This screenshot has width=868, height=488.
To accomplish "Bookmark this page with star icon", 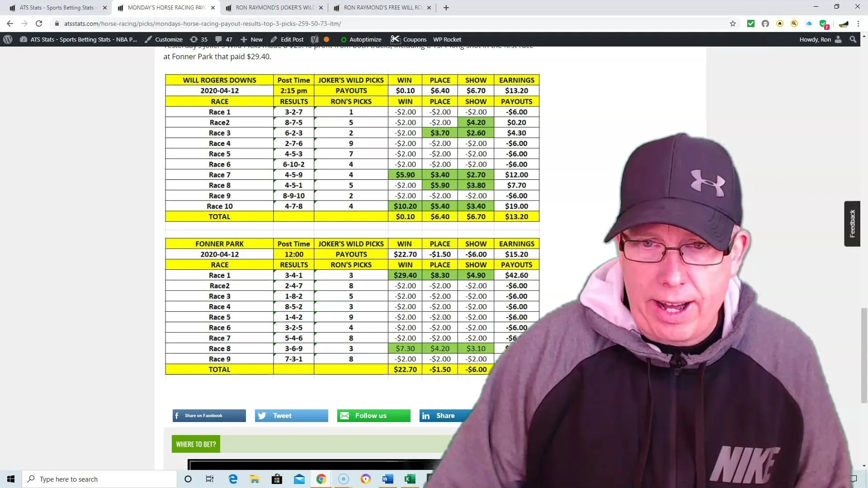I will pyautogui.click(x=733, y=23).
